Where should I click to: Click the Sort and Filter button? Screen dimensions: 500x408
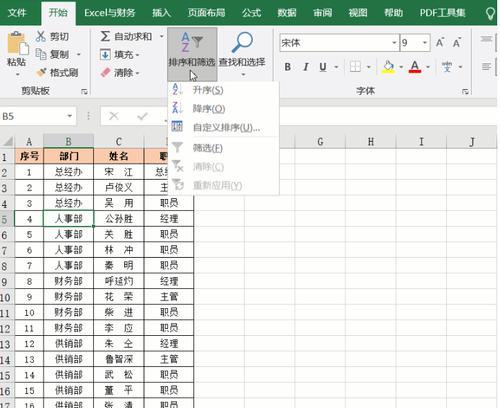[x=192, y=54]
